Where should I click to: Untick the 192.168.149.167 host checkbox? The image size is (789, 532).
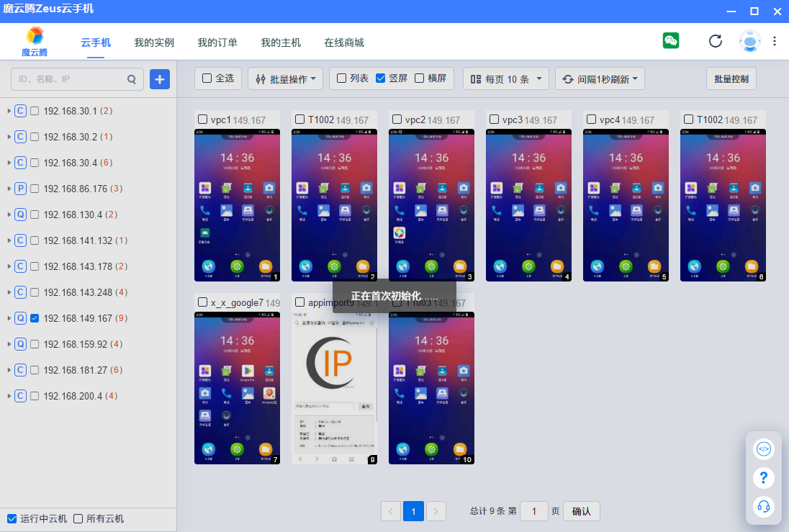[x=35, y=318]
